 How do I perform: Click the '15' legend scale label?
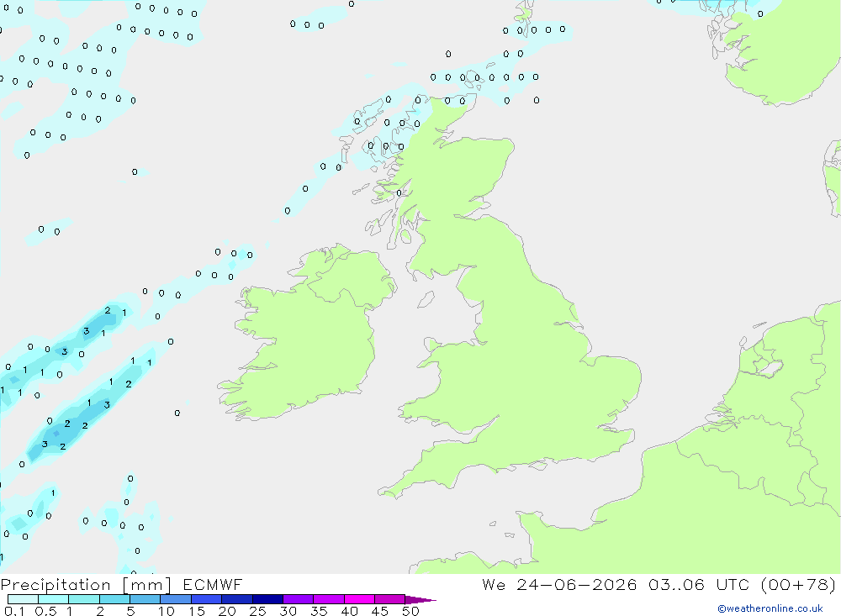tap(197, 611)
